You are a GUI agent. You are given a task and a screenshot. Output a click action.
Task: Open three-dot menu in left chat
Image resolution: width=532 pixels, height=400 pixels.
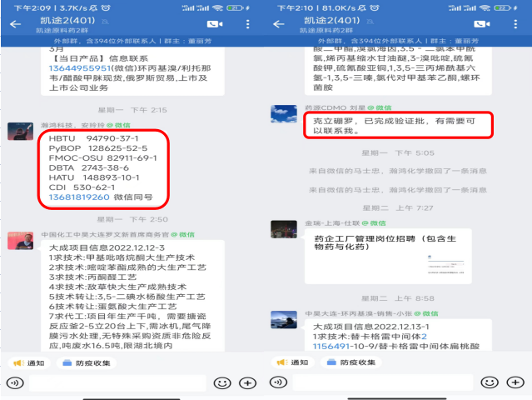pyautogui.click(x=247, y=24)
